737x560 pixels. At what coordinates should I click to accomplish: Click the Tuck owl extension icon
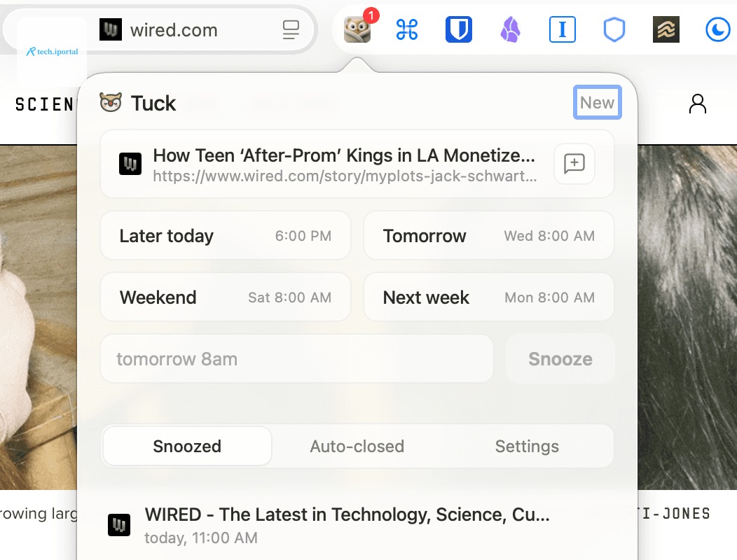[x=357, y=29]
